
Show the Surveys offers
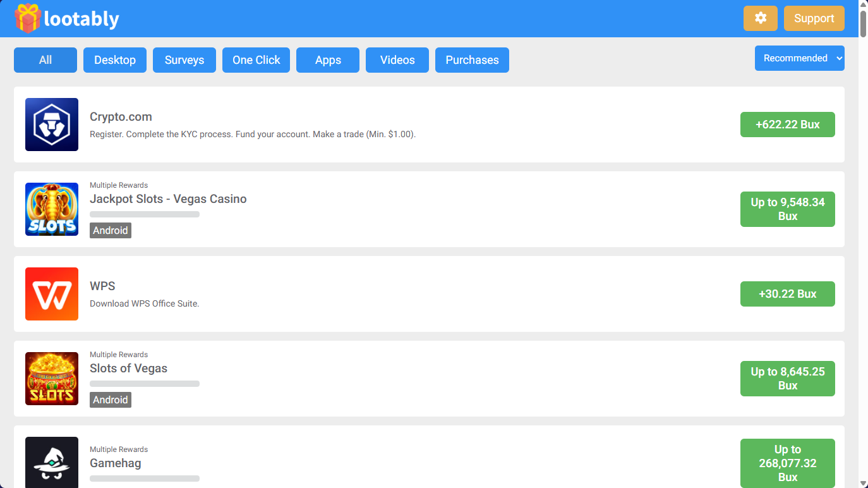tap(184, 60)
